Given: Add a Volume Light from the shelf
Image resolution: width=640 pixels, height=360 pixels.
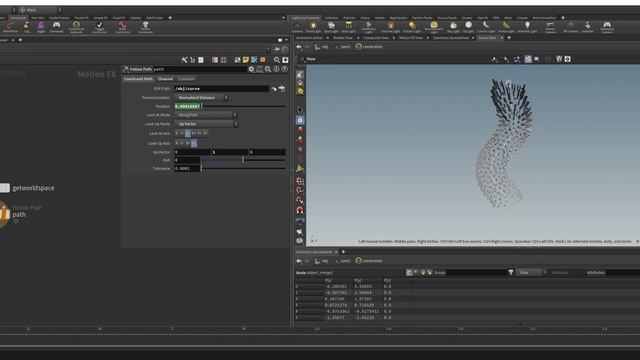Looking at the screenshot, I should [391, 27].
